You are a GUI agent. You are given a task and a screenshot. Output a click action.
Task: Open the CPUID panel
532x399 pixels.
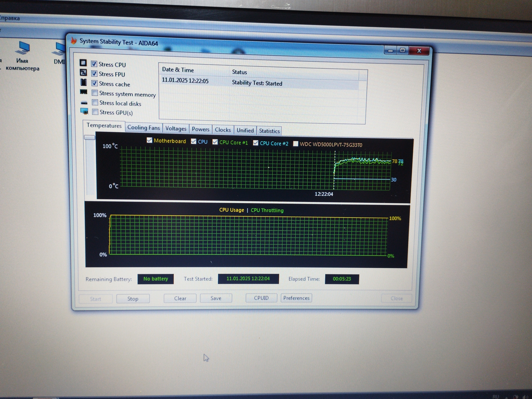[261, 298]
